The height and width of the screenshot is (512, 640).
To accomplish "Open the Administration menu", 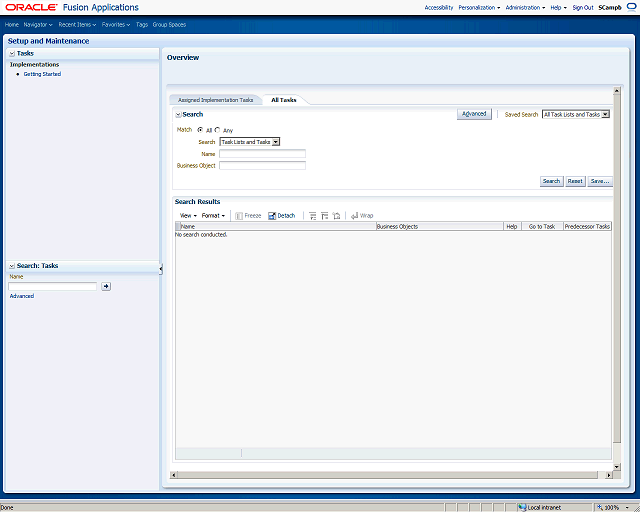I will pyautogui.click(x=525, y=7).
